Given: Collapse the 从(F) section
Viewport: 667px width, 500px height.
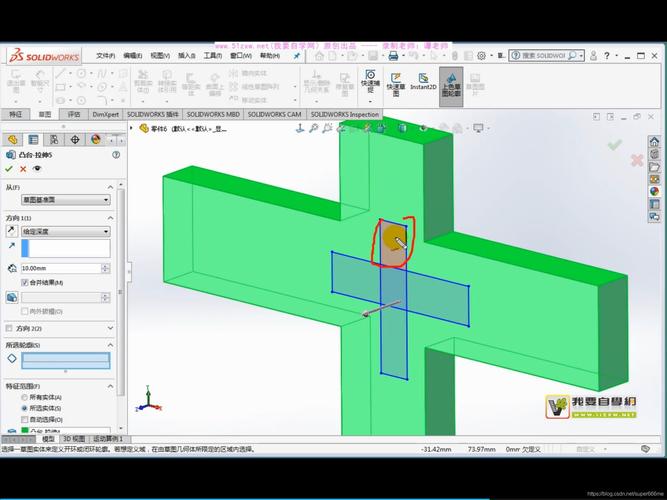Looking at the screenshot, I should 110,187.
